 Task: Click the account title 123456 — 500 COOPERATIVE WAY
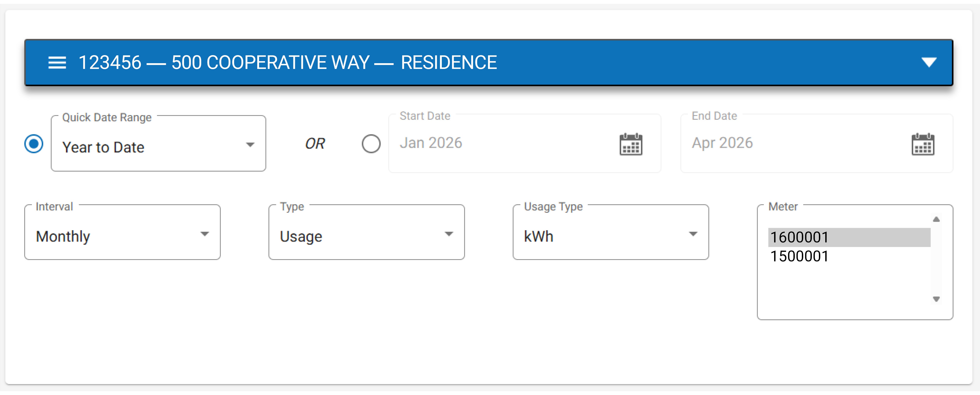coord(224,62)
